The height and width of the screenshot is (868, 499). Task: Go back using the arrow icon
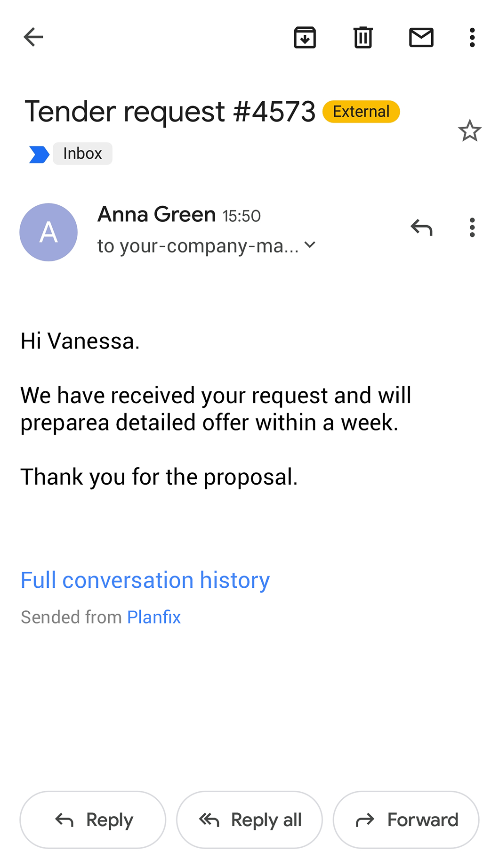[33, 37]
